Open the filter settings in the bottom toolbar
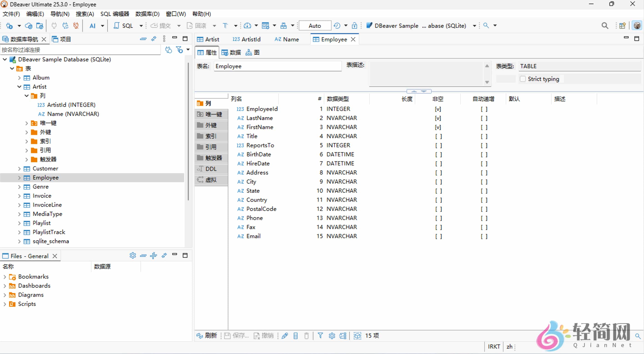 pyautogui.click(x=320, y=336)
